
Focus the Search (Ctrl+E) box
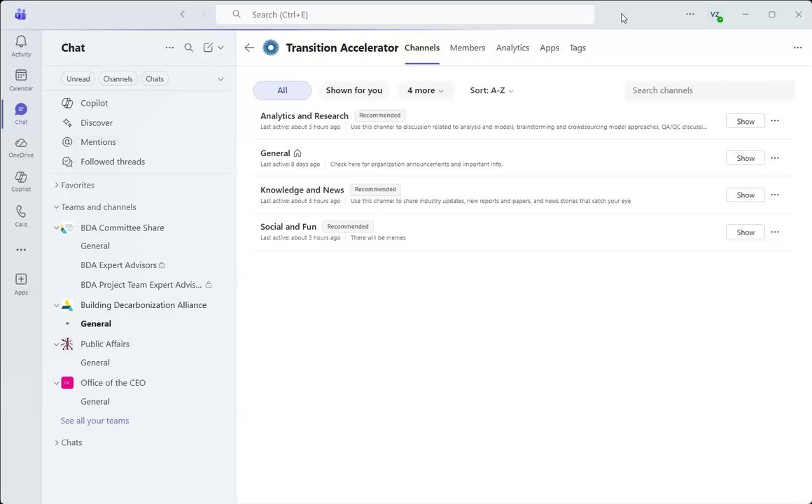[x=405, y=15]
